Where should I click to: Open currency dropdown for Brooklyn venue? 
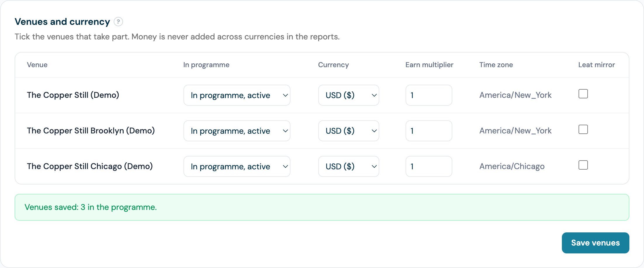tap(349, 131)
